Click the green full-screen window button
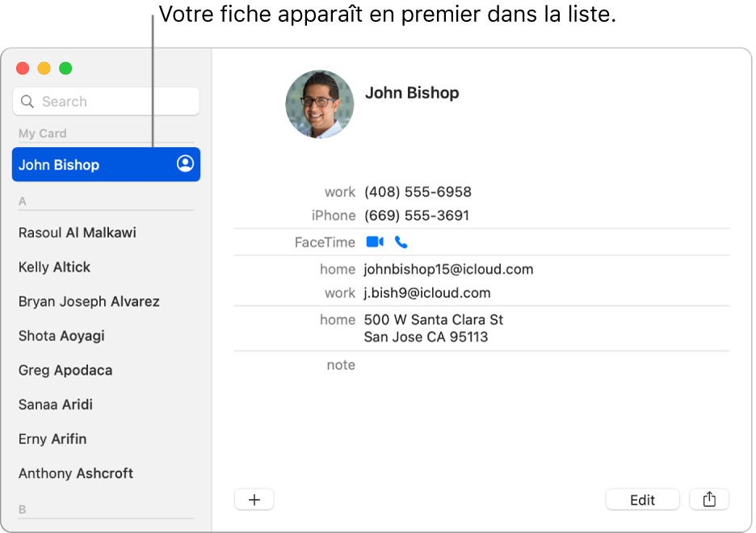756x533 pixels. click(65, 69)
